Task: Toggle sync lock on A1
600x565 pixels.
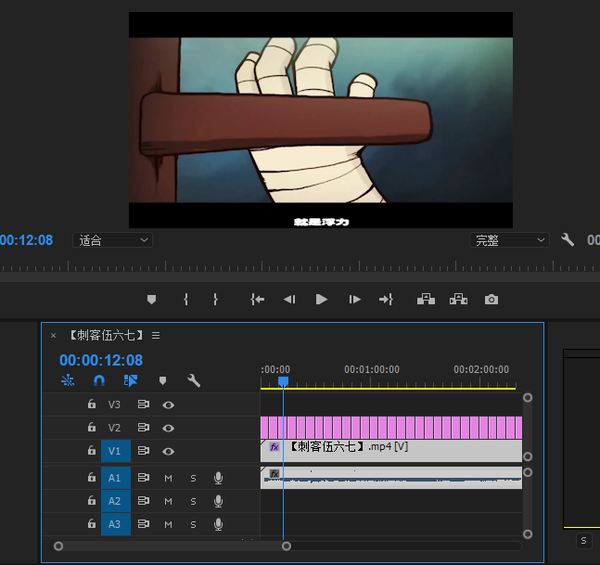Action: click(143, 477)
